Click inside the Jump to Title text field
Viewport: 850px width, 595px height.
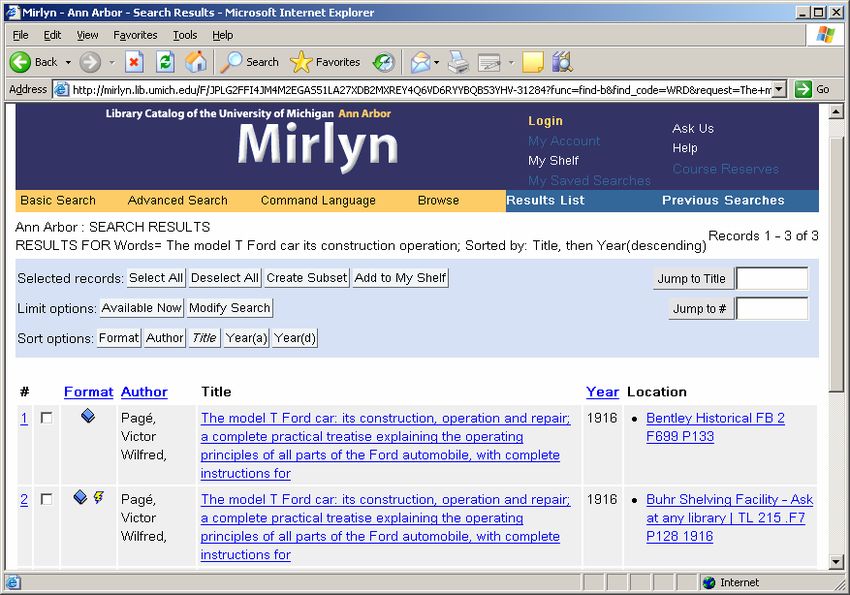pyautogui.click(x=772, y=279)
